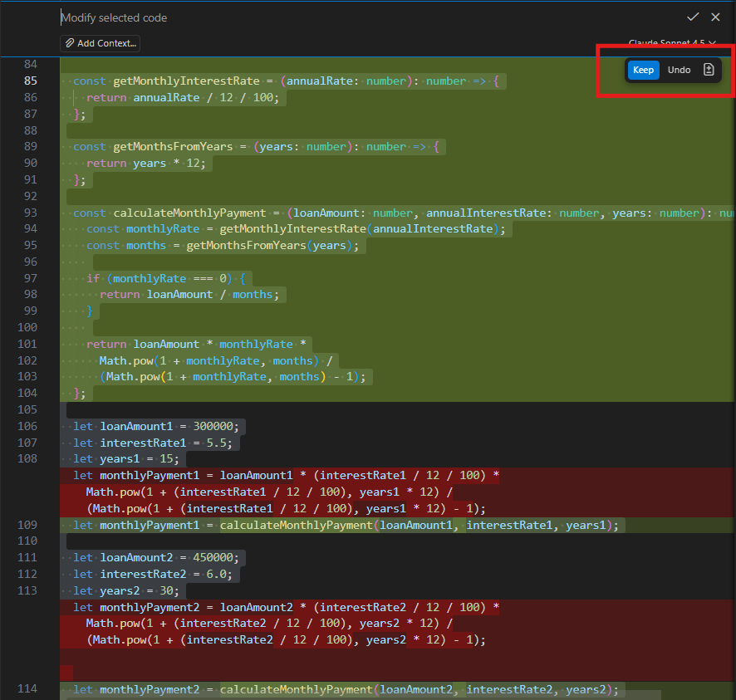736x700 pixels.
Task: Accept inline chat with the checkmark icon
Action: click(693, 17)
